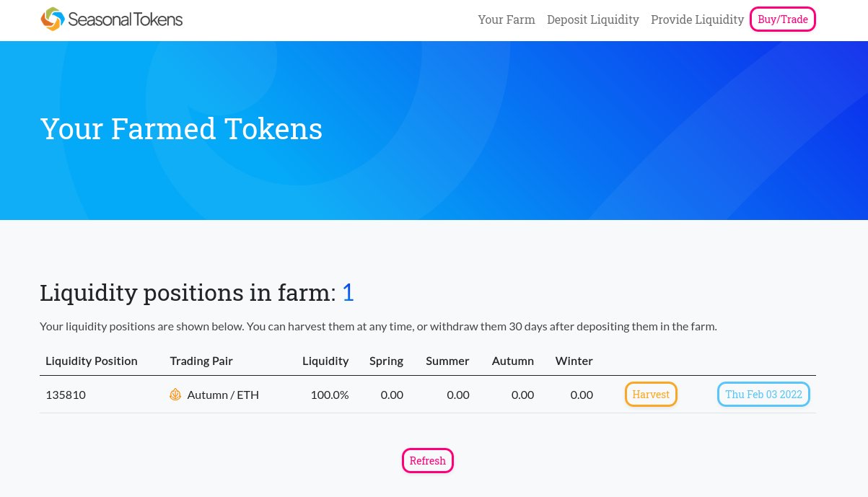
Task: Open Provide Liquidity in navigation
Action: point(697,19)
